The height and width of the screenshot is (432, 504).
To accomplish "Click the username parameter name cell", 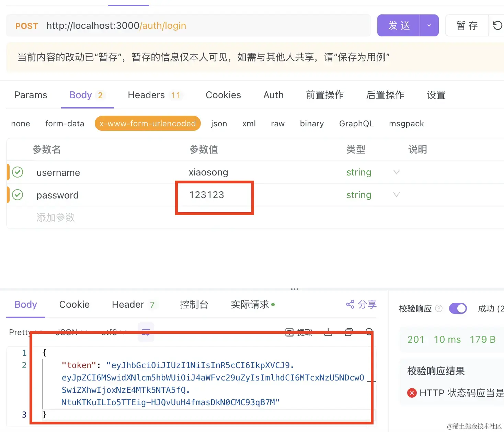I will point(58,172).
